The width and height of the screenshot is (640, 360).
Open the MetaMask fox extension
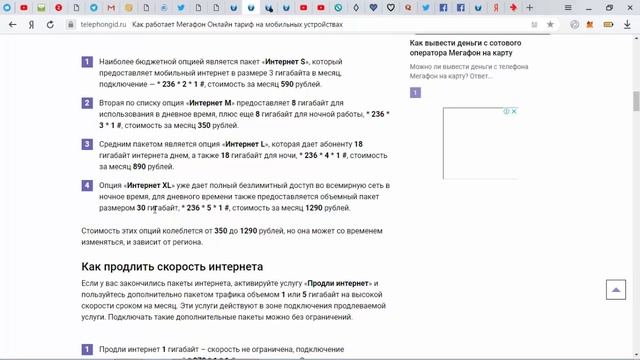[x=590, y=24]
